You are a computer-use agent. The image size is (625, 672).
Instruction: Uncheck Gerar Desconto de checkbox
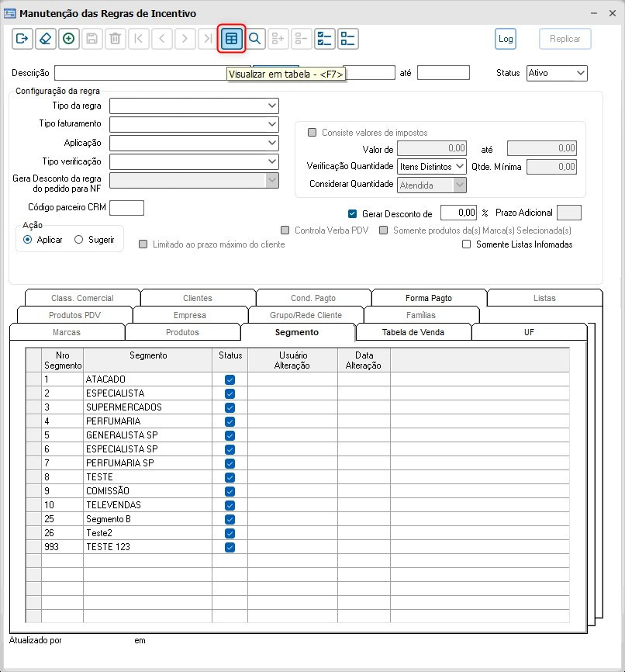point(353,213)
